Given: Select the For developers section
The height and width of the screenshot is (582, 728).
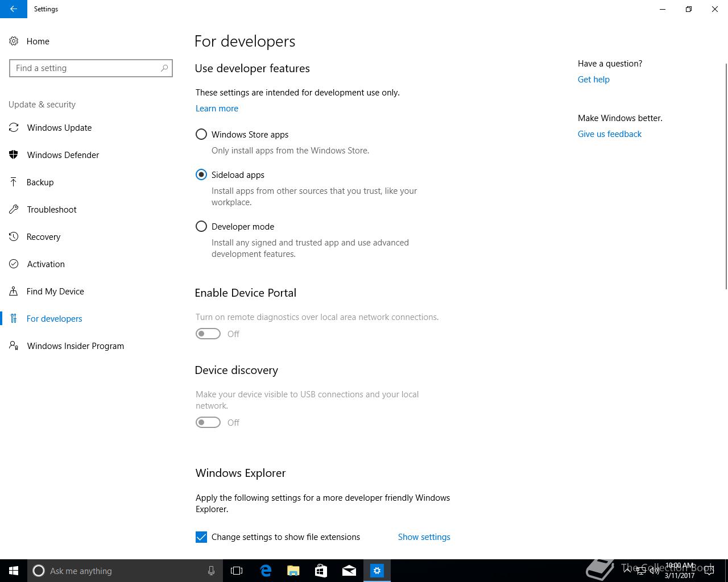Looking at the screenshot, I should (x=91, y=318).
